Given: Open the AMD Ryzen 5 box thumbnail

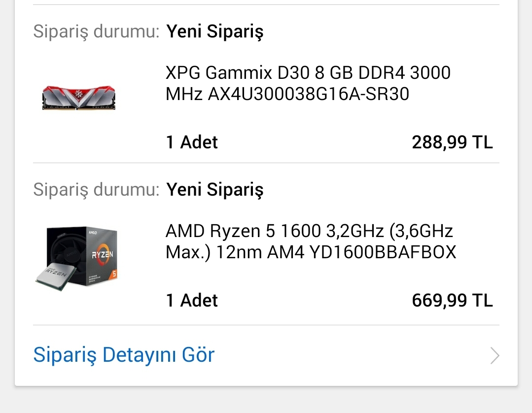Looking at the screenshot, I should (x=77, y=258).
